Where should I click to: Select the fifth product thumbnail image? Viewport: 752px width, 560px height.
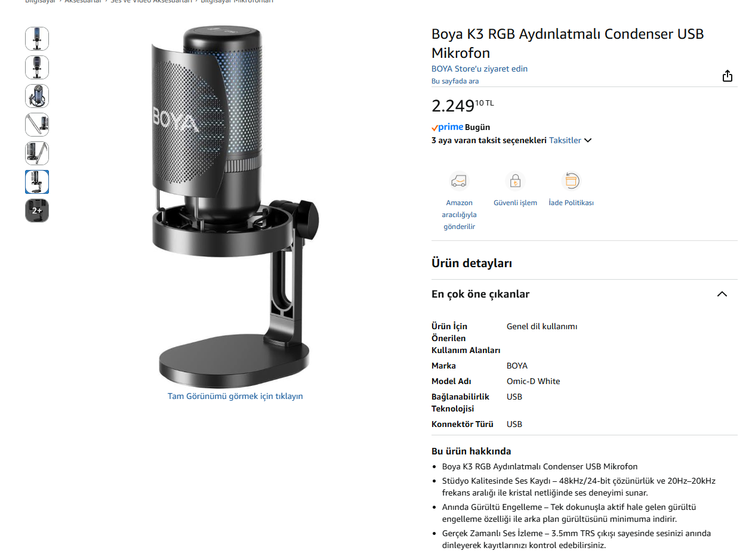point(37,153)
